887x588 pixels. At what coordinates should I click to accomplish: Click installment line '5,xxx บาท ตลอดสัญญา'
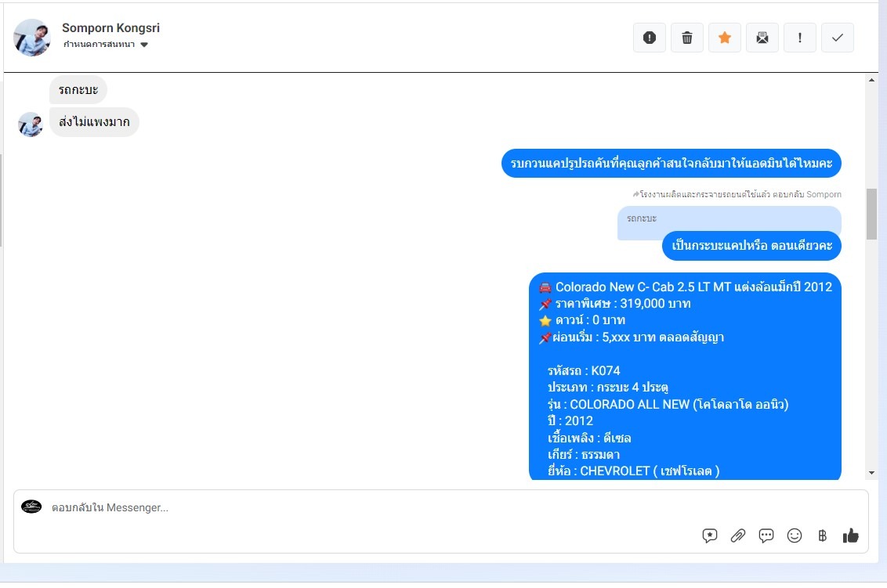[632, 337]
